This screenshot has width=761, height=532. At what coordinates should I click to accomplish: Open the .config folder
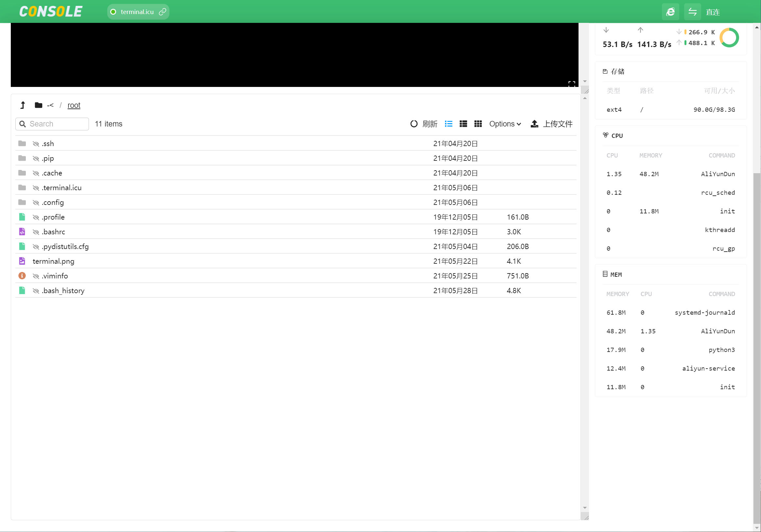click(x=53, y=202)
